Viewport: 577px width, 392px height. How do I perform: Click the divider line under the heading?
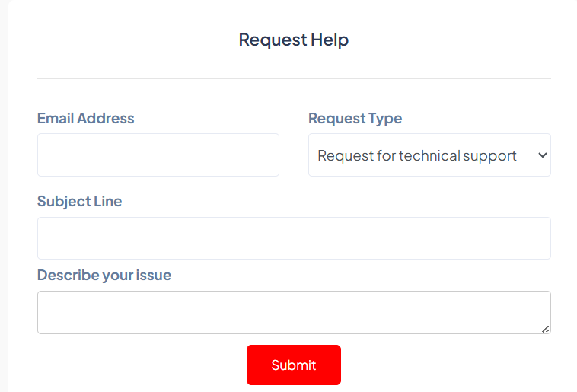point(293,78)
